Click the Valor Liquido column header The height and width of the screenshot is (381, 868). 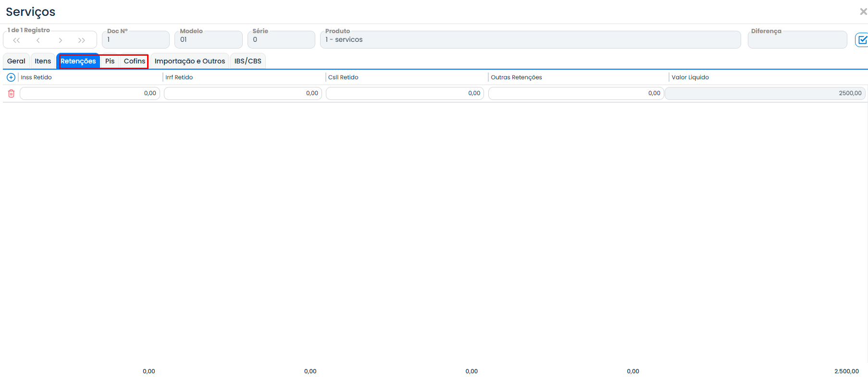point(690,77)
